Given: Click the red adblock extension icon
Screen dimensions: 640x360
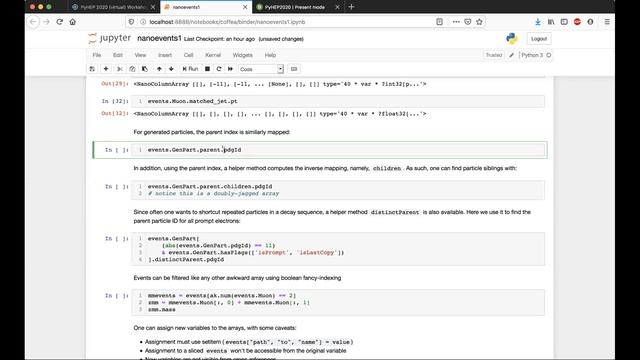Looking at the screenshot, I should tap(577, 22).
